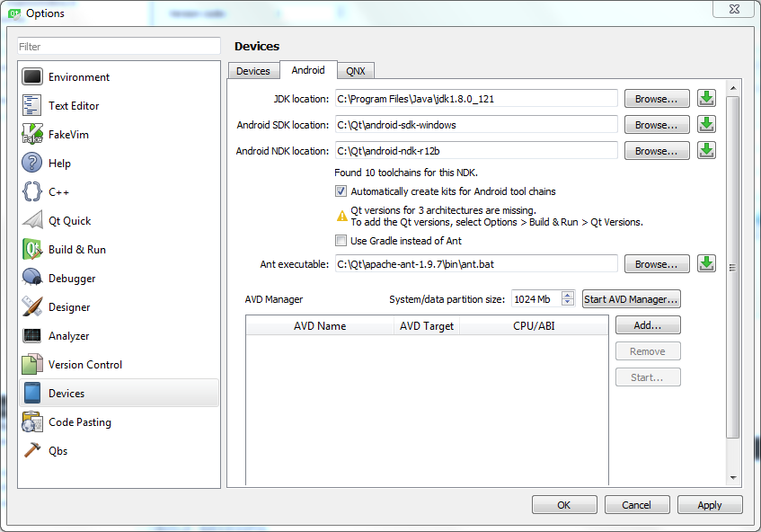The image size is (761, 532).
Task: Click Start AVD Manager button
Action: [631, 299]
